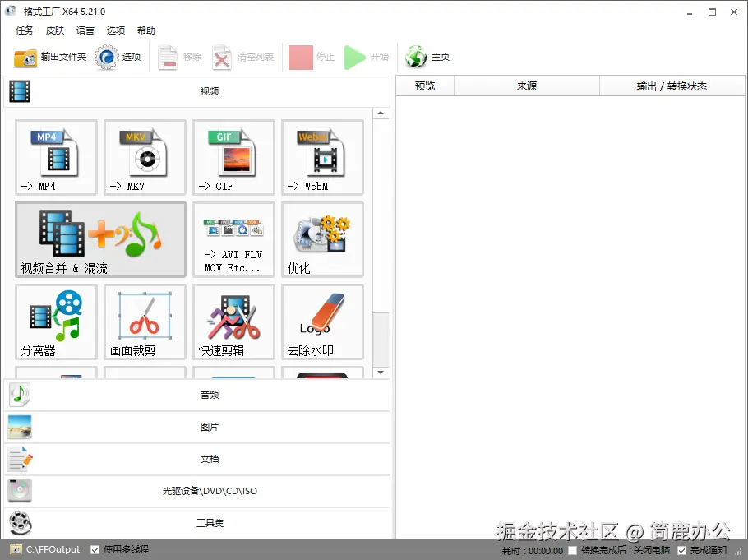Screen dimensions: 748x560
Task: Open the 去除水印 watermark remover
Action: (321, 322)
